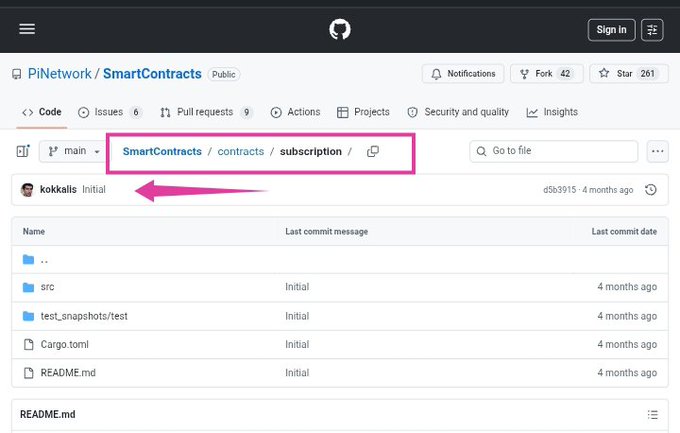Click the README.md row file icon

click(29, 373)
